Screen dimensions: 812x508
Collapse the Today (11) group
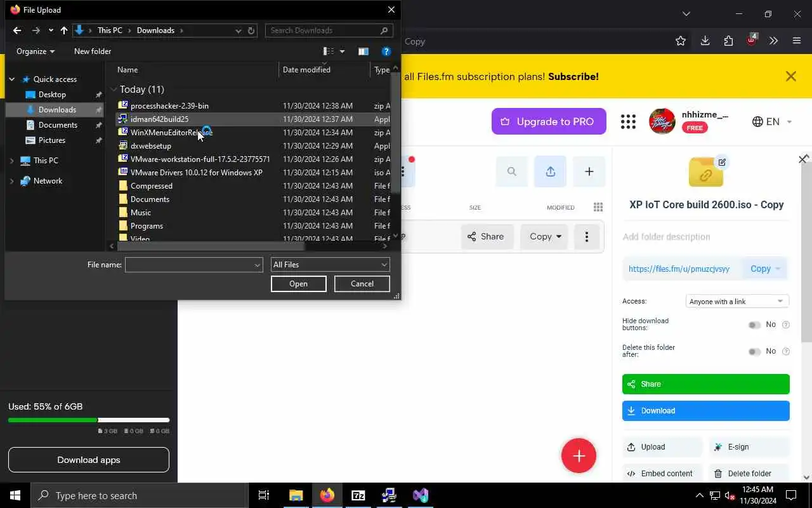[114, 90]
